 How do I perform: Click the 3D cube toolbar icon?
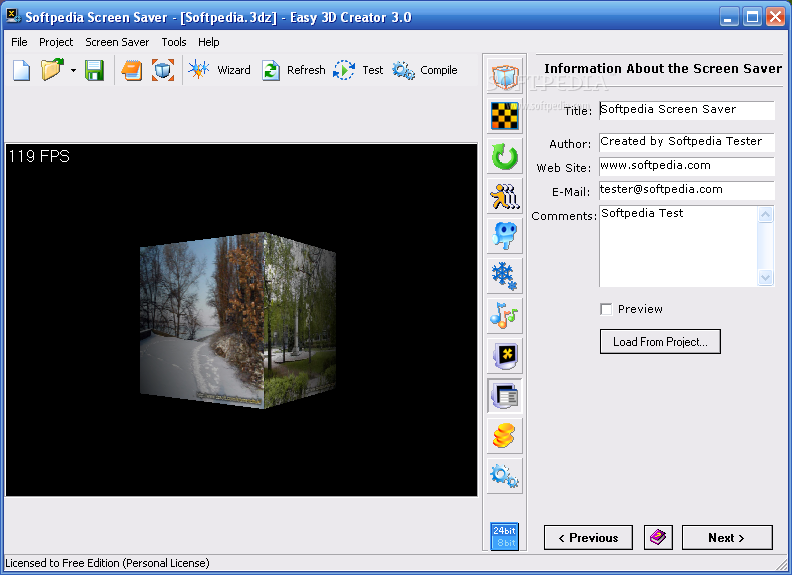point(163,70)
